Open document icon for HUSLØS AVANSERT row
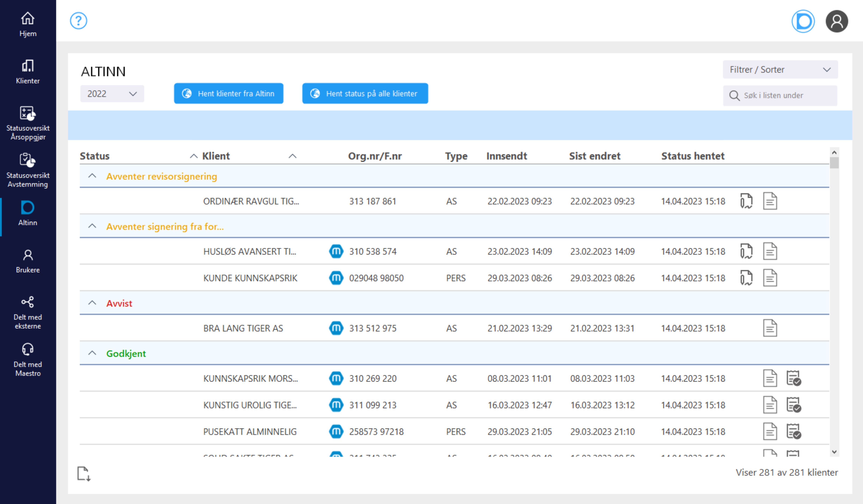 770,251
